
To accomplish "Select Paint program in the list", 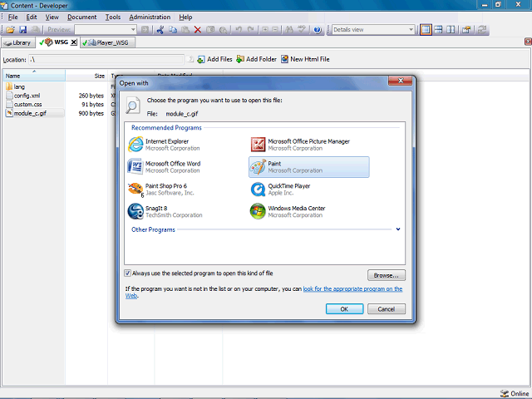I will tap(309, 167).
